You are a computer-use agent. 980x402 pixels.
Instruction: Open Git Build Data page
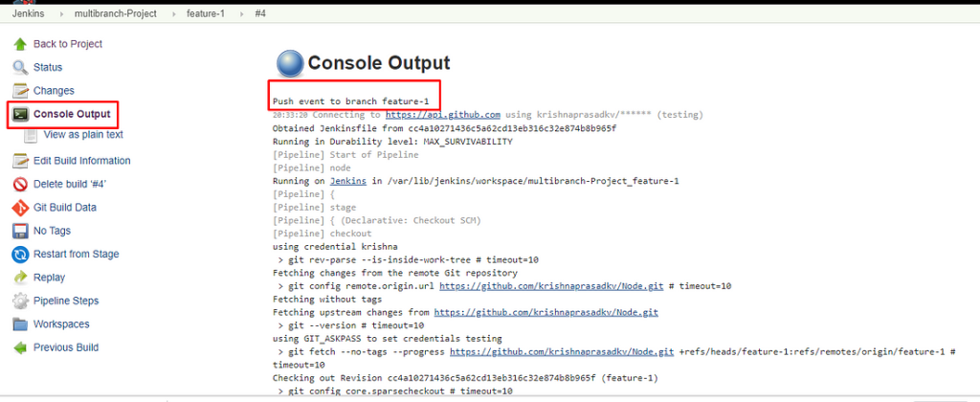tap(64, 207)
